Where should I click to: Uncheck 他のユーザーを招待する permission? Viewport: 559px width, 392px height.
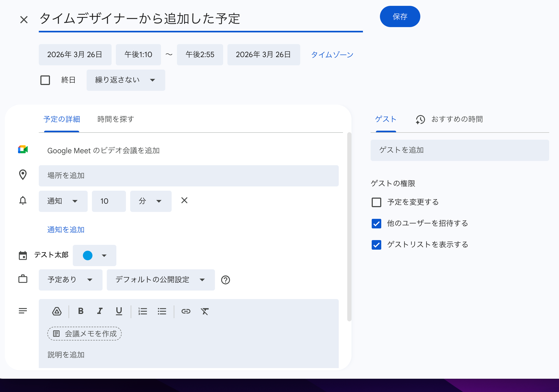click(x=376, y=223)
